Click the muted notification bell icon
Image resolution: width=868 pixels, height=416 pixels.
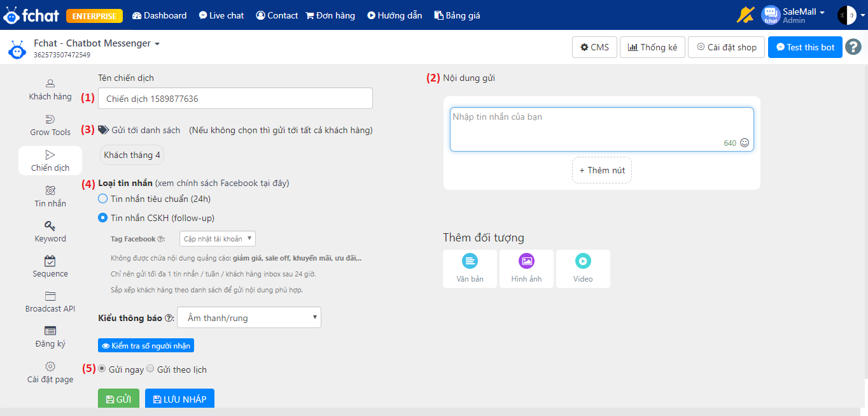point(745,15)
